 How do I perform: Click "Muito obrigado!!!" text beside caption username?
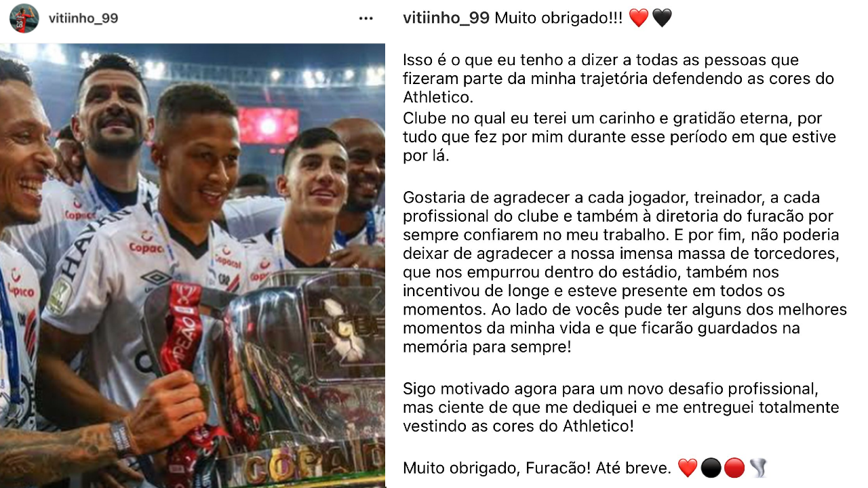pos(559,18)
